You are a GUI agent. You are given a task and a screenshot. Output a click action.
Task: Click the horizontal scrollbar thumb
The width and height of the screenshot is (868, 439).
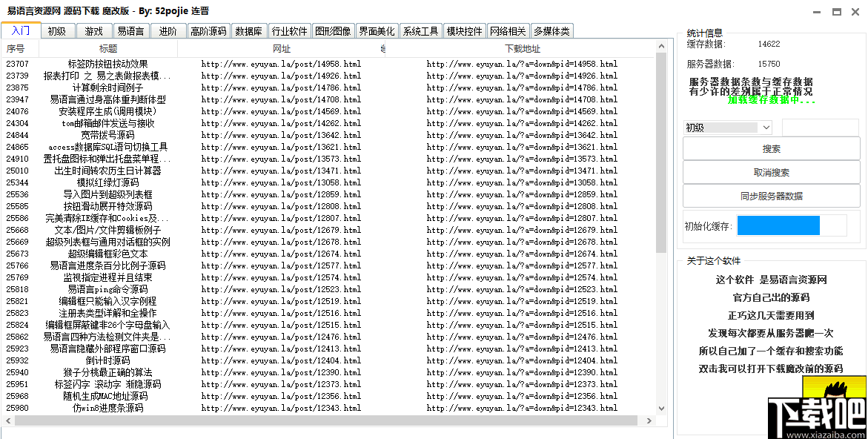325,420
